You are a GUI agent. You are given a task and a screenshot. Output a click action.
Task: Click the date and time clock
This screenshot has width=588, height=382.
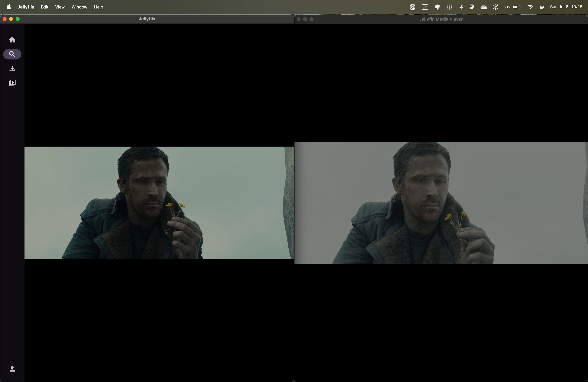[x=566, y=7]
